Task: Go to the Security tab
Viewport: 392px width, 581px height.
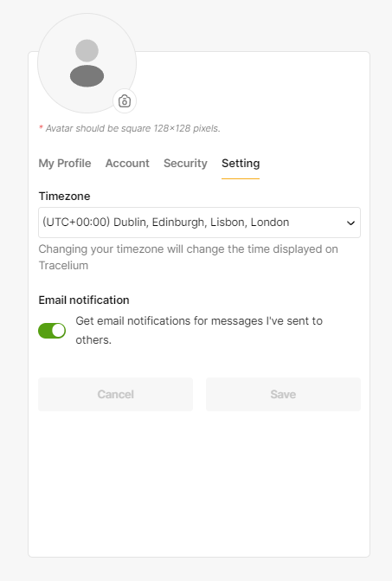Action: tap(185, 163)
